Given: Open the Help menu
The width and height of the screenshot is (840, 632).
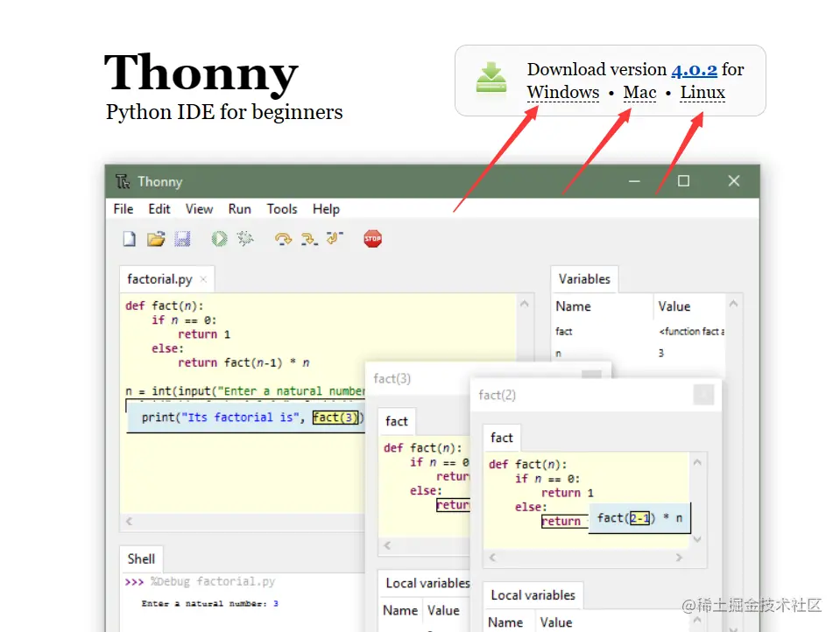Looking at the screenshot, I should (x=326, y=209).
